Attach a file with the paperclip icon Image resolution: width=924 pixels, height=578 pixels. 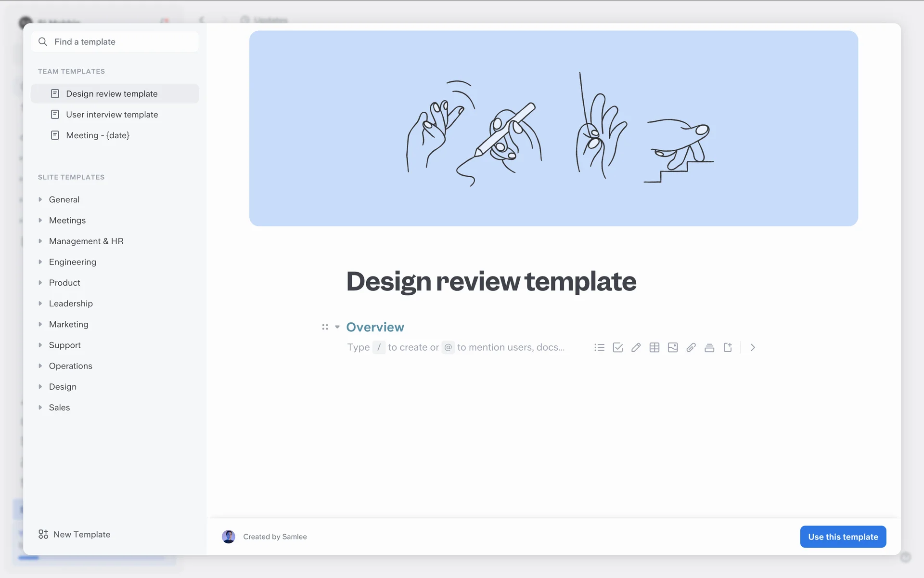coord(691,347)
